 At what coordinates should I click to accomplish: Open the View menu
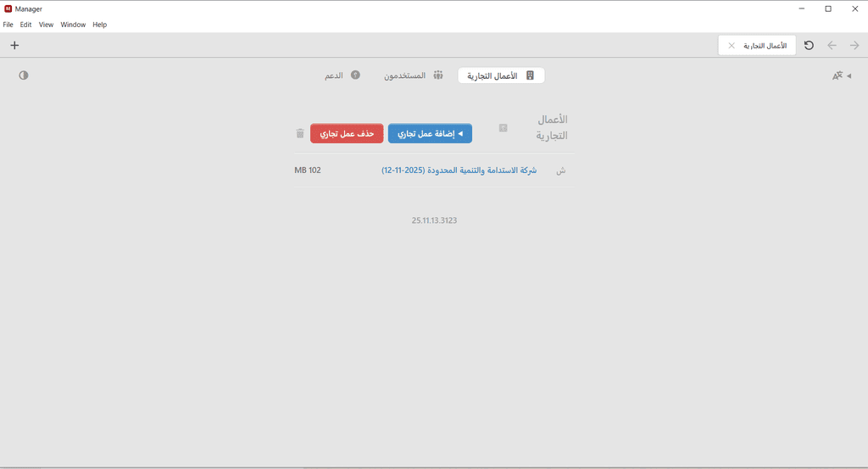click(x=46, y=25)
